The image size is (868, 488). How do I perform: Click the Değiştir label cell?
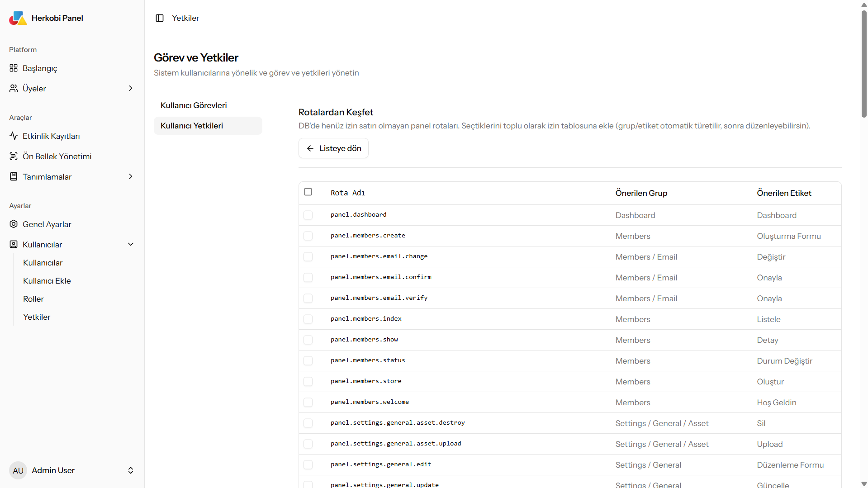pyautogui.click(x=771, y=257)
